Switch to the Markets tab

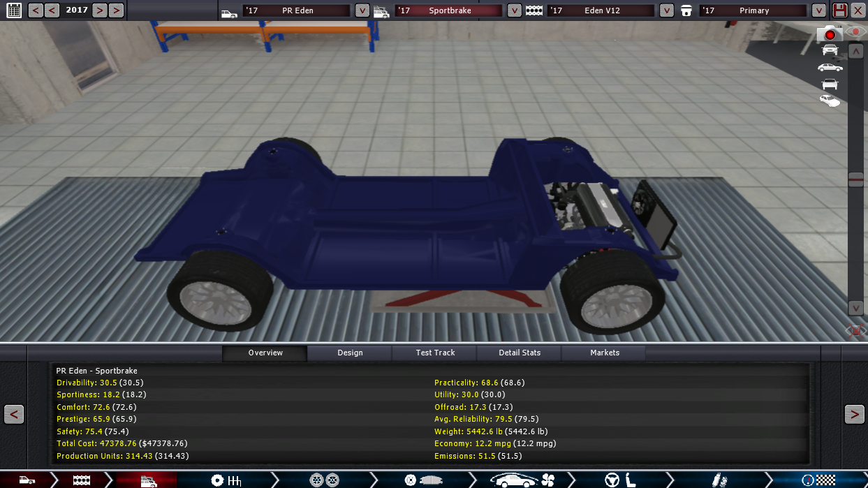click(x=605, y=353)
